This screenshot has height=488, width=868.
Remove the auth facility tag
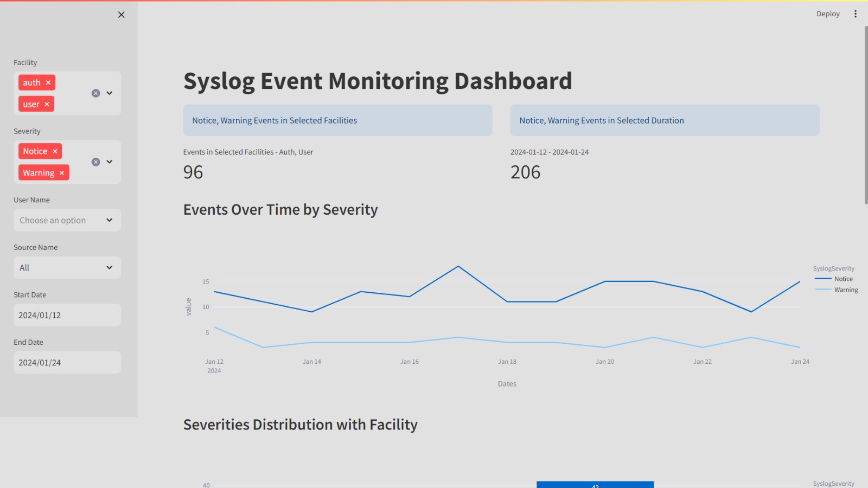tap(48, 82)
